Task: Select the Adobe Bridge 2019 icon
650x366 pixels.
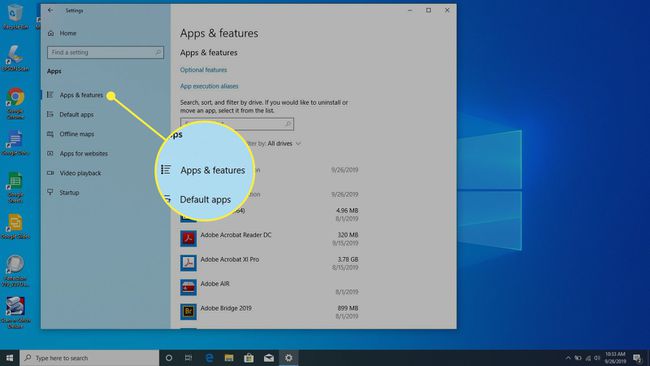Action: [188, 312]
